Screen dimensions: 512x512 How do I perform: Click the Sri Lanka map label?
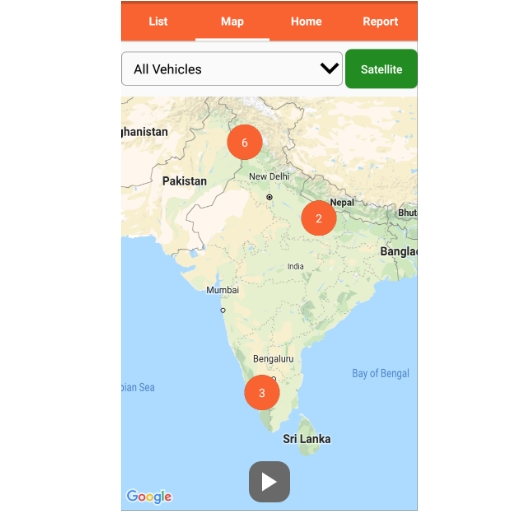tap(307, 439)
